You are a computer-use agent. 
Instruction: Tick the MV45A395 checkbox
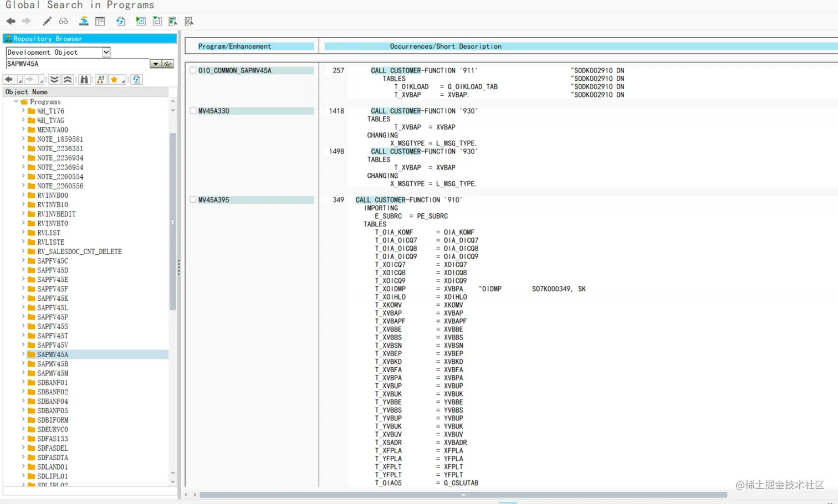193,200
